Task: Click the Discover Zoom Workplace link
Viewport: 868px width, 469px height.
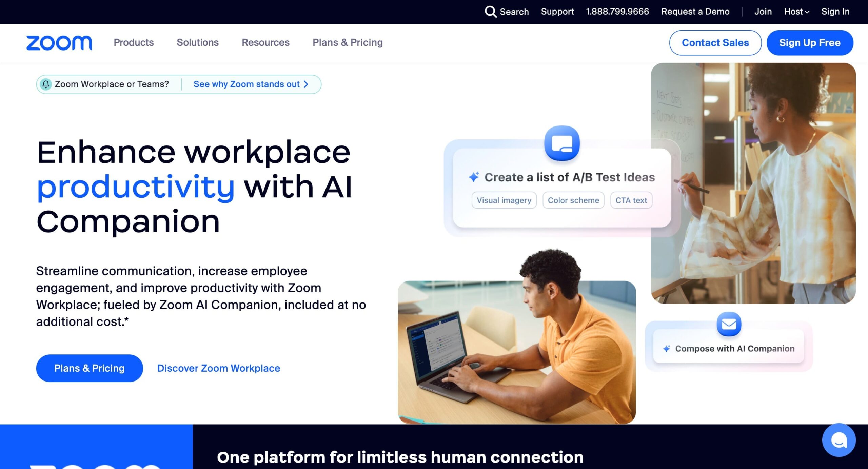Action: pyautogui.click(x=218, y=368)
